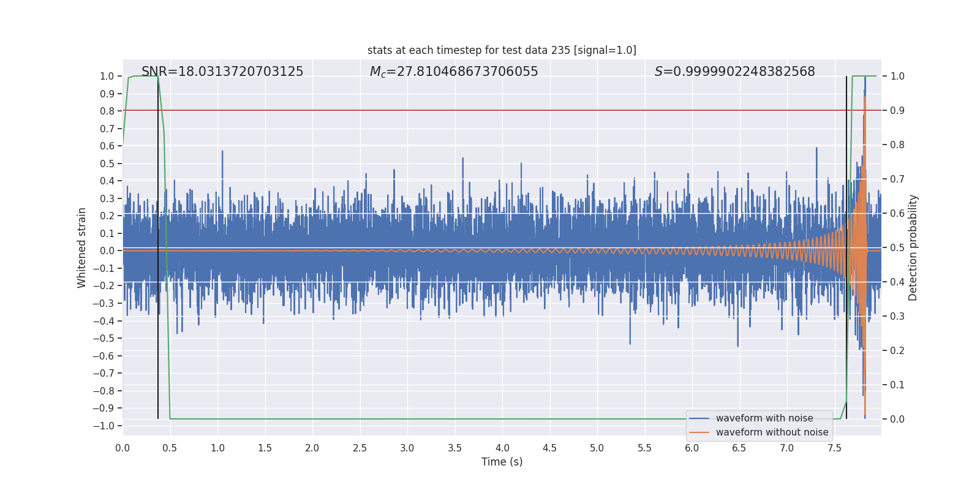Click the 0.5 tick on time axis
This screenshot has width=980, height=490.
pyautogui.click(x=170, y=448)
